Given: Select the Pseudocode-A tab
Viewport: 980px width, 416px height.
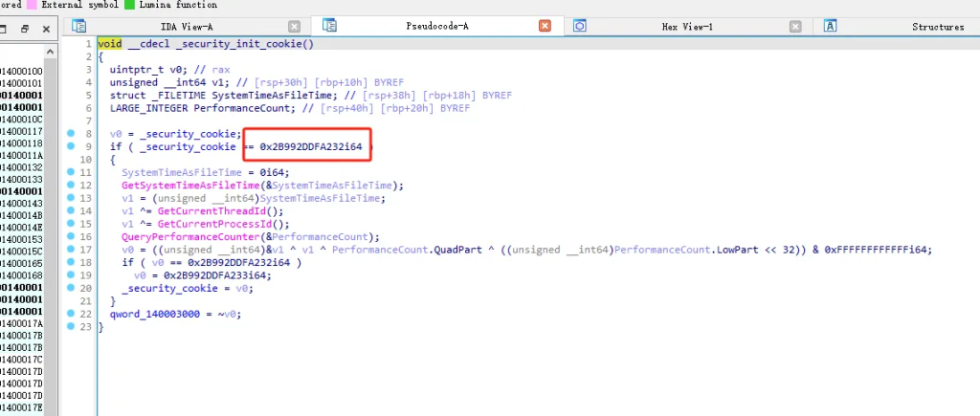Looking at the screenshot, I should [x=437, y=27].
